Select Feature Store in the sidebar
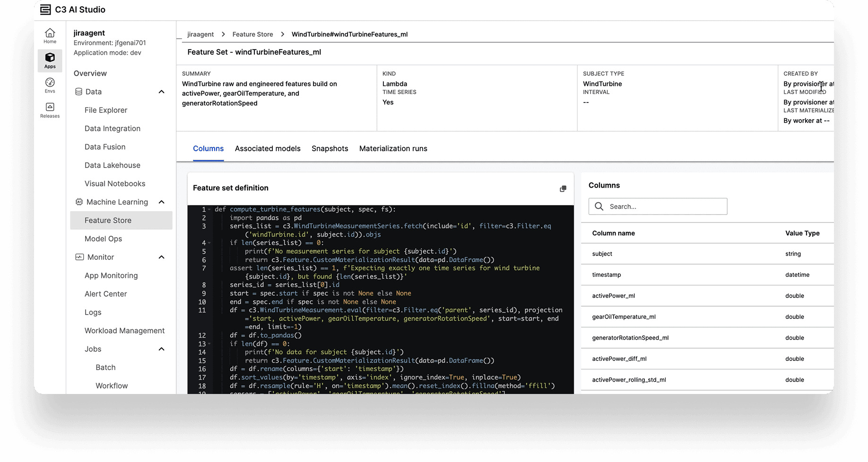 [x=121, y=220]
